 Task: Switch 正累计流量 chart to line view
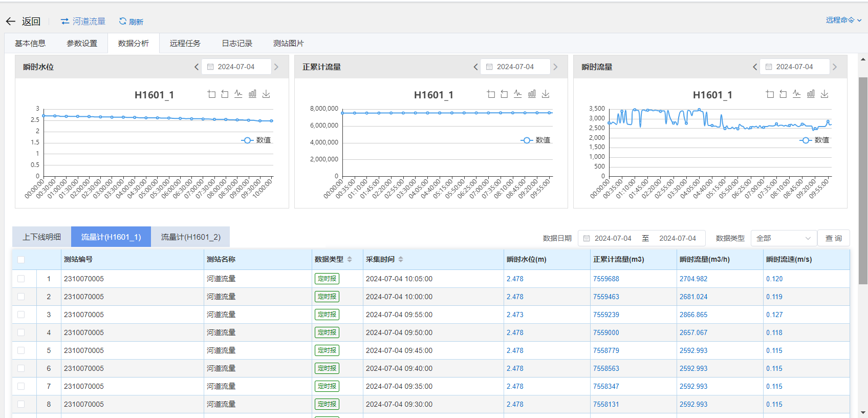(518, 94)
